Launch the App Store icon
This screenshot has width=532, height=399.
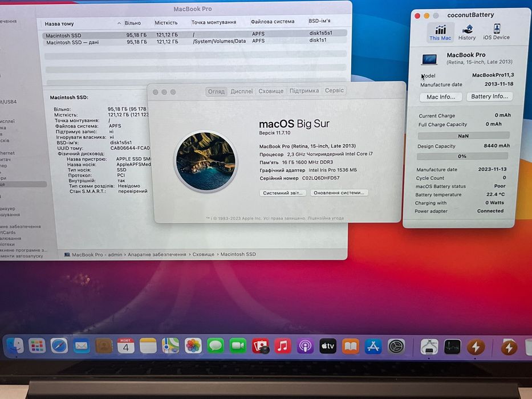pos(373,347)
